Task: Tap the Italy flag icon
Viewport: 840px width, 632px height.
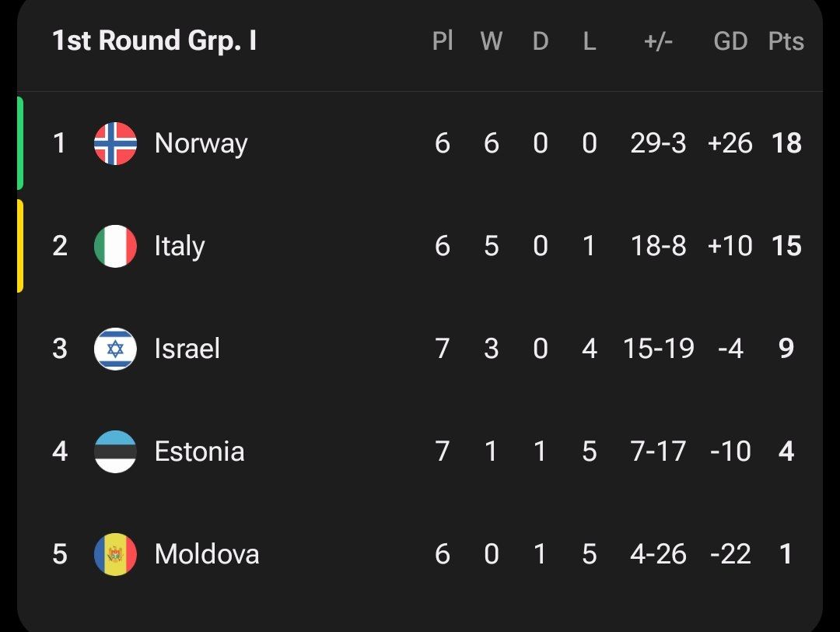Action: (115, 246)
